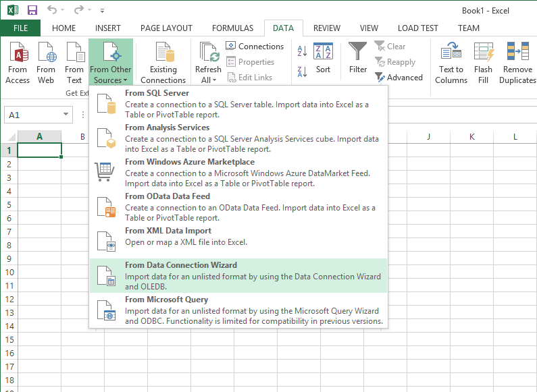The height and width of the screenshot is (392, 537).
Task: Click the Edit Links button
Action: tap(249, 78)
